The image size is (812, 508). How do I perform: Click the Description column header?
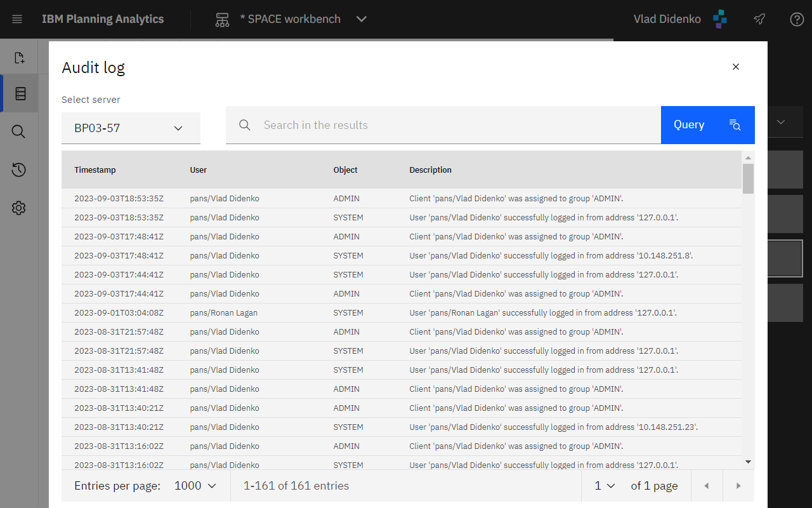coord(431,170)
